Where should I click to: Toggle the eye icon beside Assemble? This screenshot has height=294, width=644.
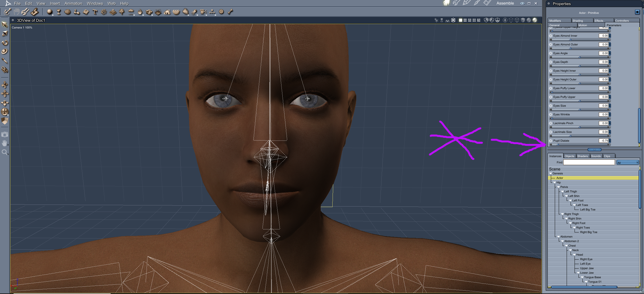coord(522,3)
